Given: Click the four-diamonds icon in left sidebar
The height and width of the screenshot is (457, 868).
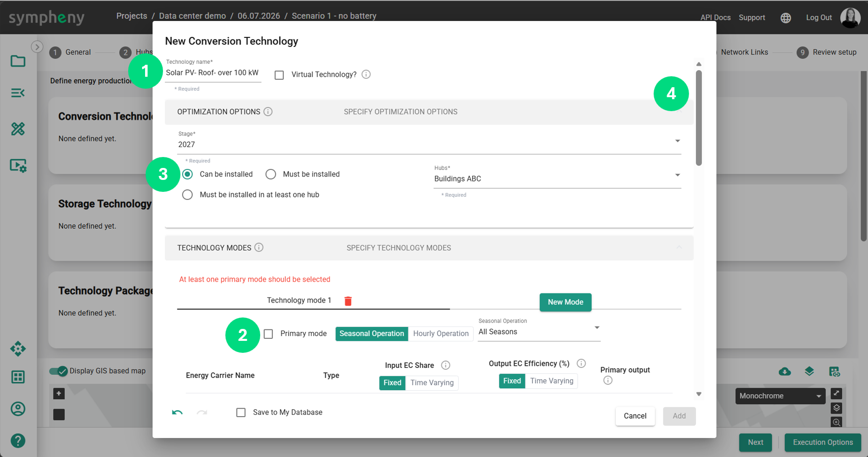Looking at the screenshot, I should point(18,349).
